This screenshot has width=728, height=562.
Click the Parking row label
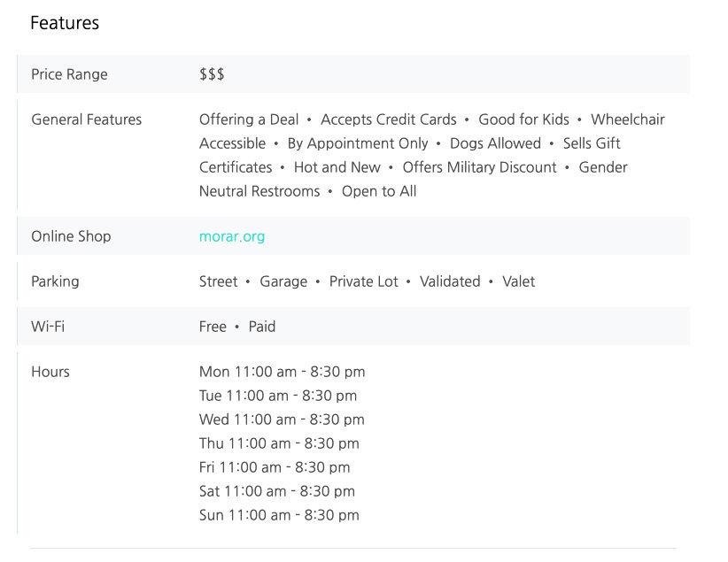55,281
